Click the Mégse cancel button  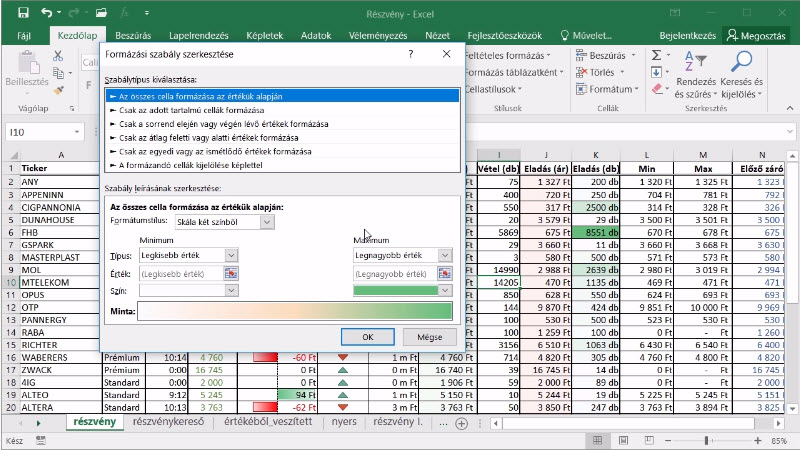pos(430,337)
